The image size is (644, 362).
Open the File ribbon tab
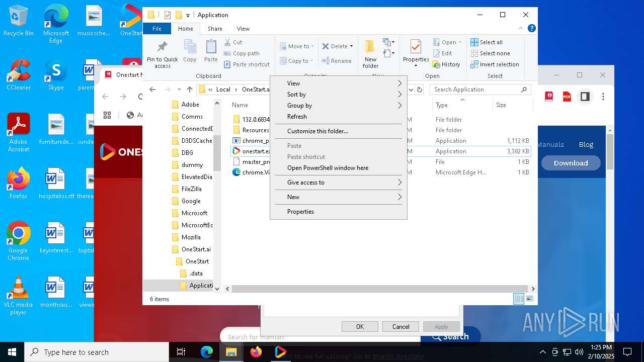point(157,29)
